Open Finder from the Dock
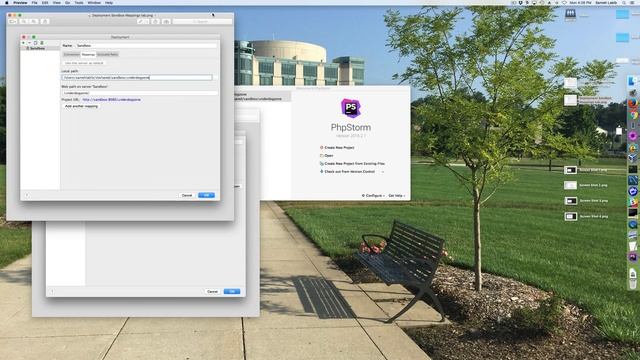640x360 pixels. pos(633,81)
